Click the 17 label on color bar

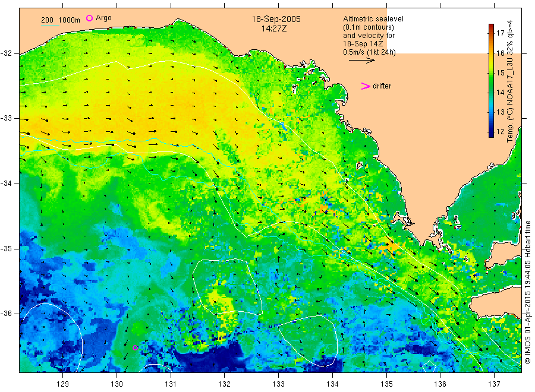500,33
